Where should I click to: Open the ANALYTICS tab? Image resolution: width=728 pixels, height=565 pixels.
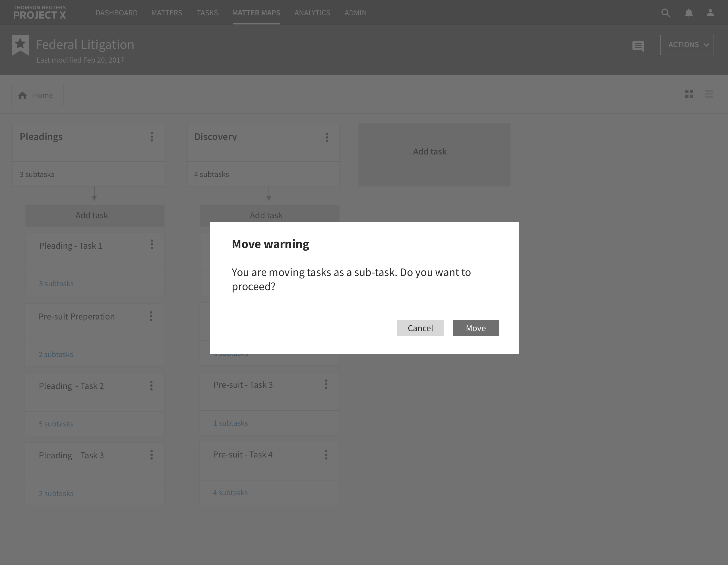tap(312, 13)
